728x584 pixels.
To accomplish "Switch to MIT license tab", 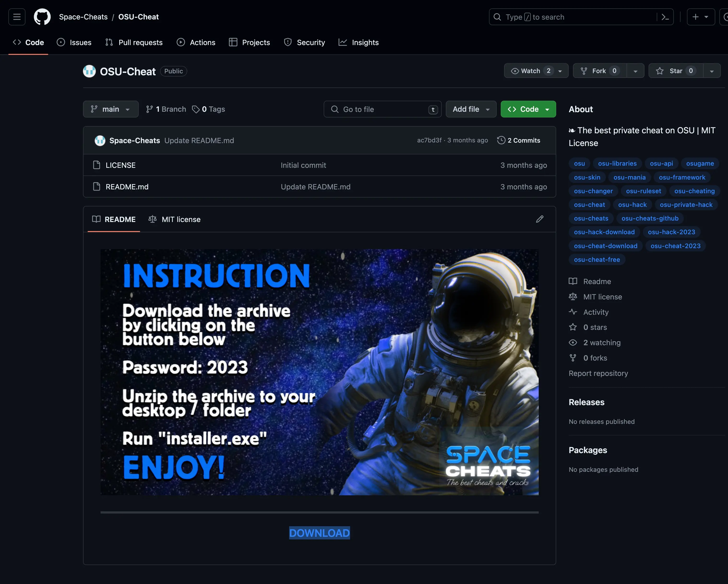I will click(x=175, y=219).
